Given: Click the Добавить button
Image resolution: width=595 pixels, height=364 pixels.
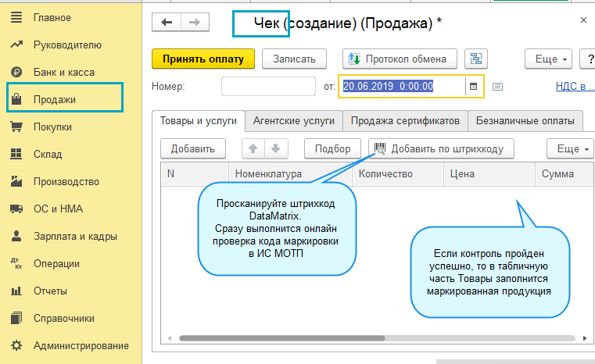Looking at the screenshot, I should point(193,148).
